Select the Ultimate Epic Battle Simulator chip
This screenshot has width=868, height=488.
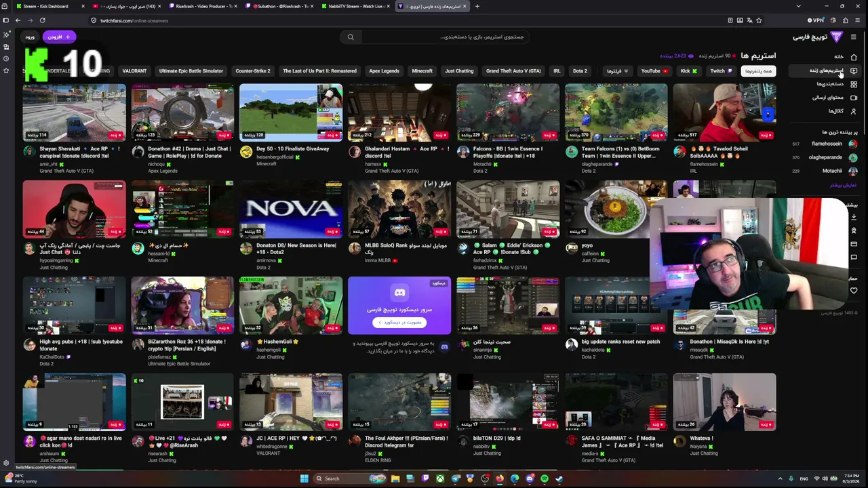click(x=191, y=71)
